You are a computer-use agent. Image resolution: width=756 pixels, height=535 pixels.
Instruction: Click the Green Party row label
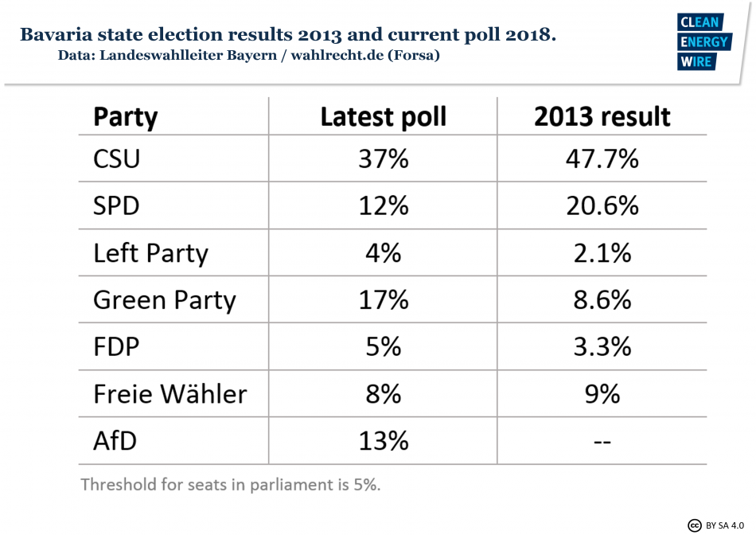coord(165,300)
